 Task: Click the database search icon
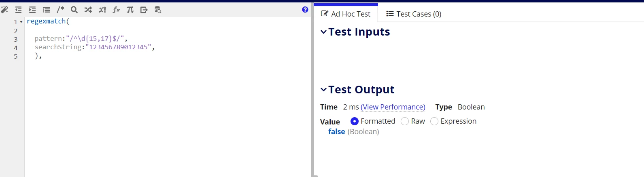(x=158, y=10)
